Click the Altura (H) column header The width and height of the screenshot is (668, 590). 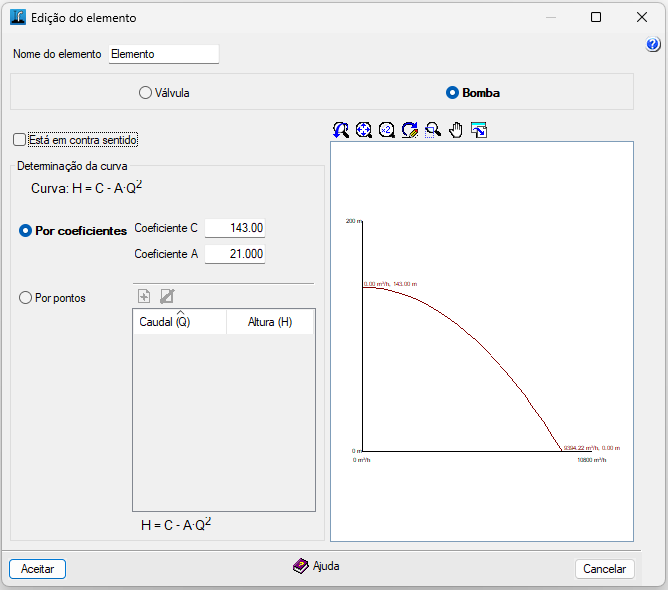click(x=270, y=322)
